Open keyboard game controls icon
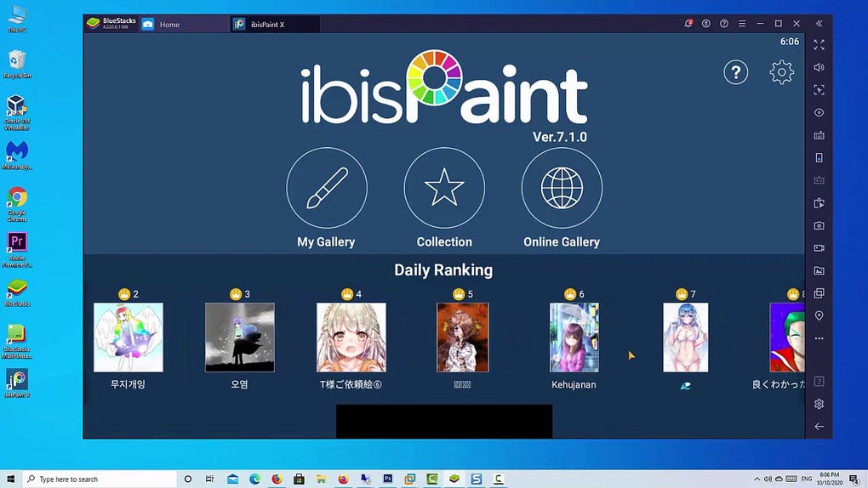Image resolution: width=868 pixels, height=488 pixels. [x=819, y=135]
